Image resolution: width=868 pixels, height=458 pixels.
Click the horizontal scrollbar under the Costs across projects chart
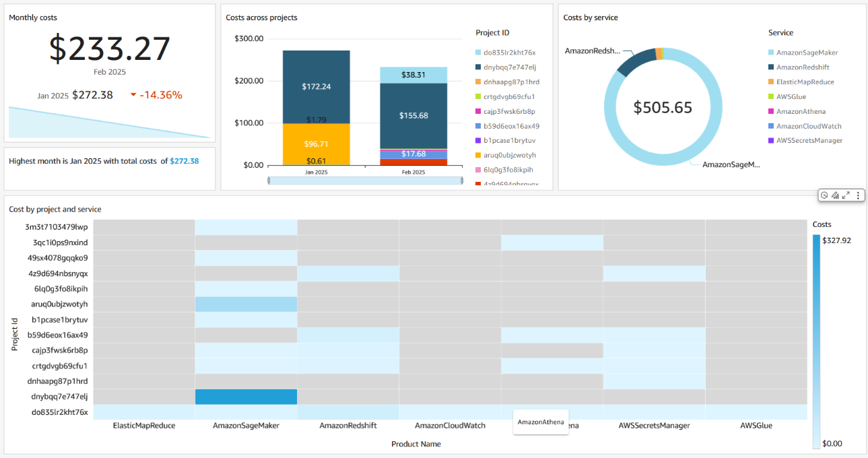click(x=366, y=181)
